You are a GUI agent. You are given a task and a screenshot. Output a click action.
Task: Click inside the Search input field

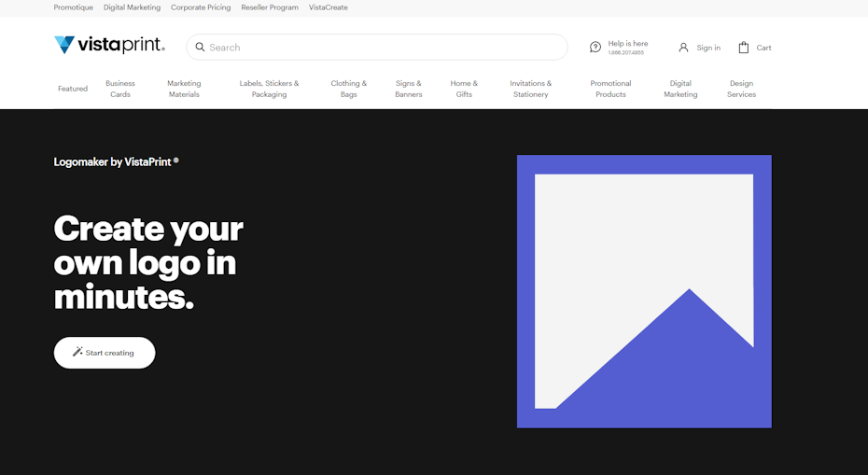pyautogui.click(x=383, y=48)
